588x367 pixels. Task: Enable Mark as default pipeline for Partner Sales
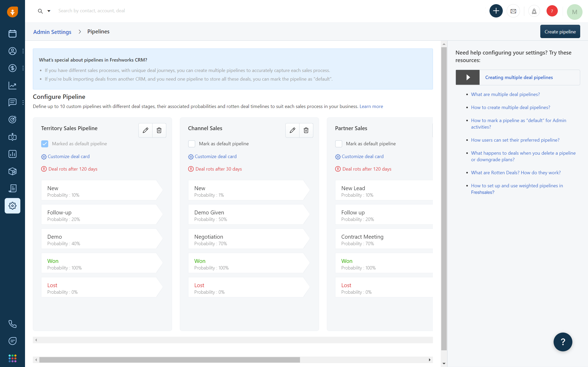(338, 143)
